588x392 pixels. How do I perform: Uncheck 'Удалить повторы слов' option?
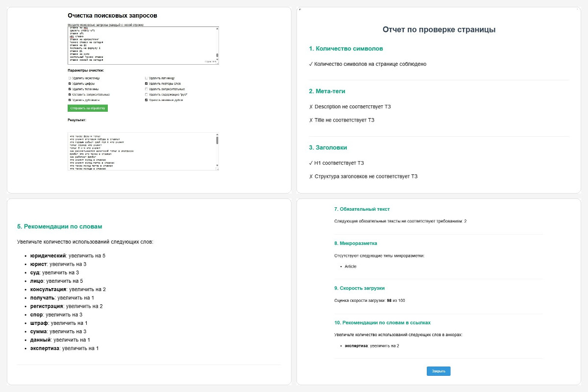146,84
